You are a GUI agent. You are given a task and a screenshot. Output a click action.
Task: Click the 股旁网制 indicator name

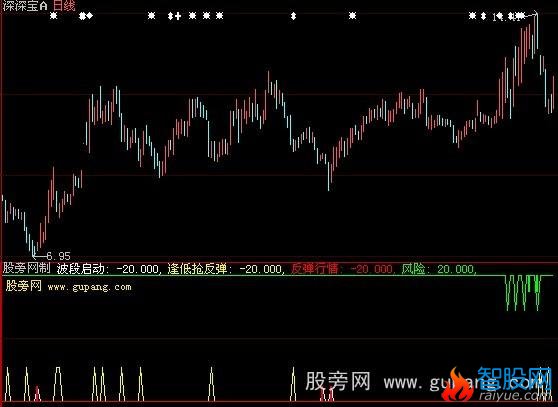(x=26, y=268)
